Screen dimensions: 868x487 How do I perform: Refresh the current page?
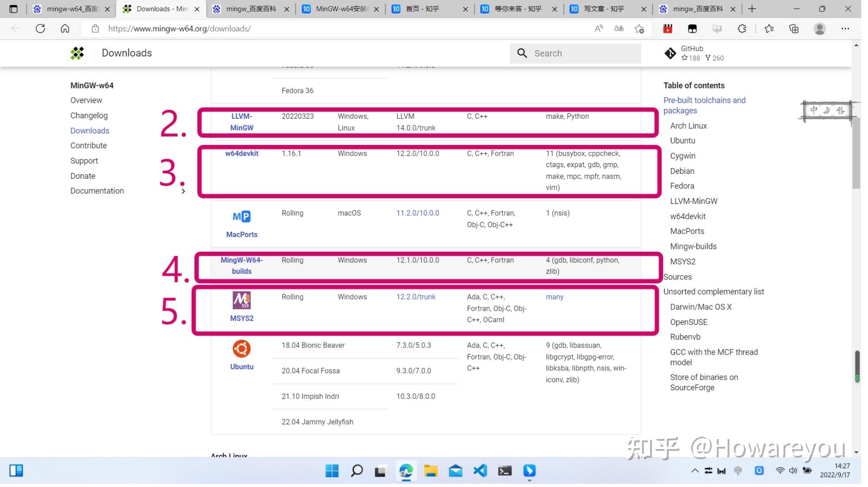tap(40, 28)
